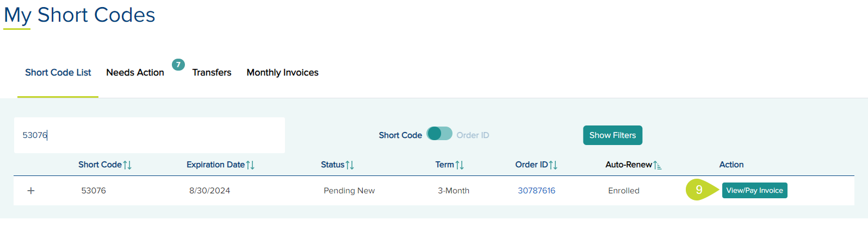This screenshot has width=868, height=239.
Task: Open the Monthly Invoices tab
Action: pyautogui.click(x=282, y=73)
